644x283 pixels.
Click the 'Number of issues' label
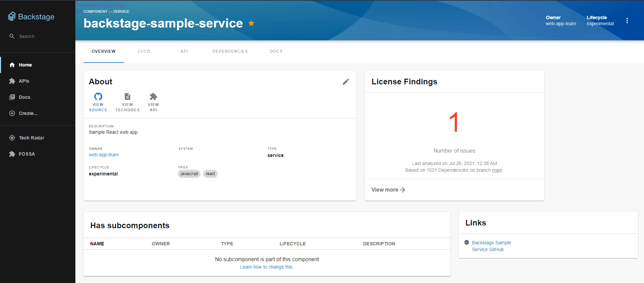click(454, 151)
